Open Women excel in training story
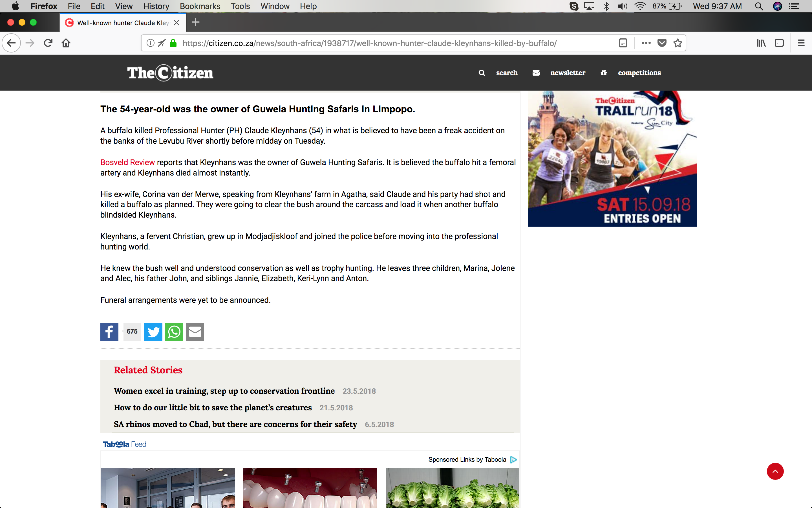812x508 pixels. pyautogui.click(x=224, y=391)
